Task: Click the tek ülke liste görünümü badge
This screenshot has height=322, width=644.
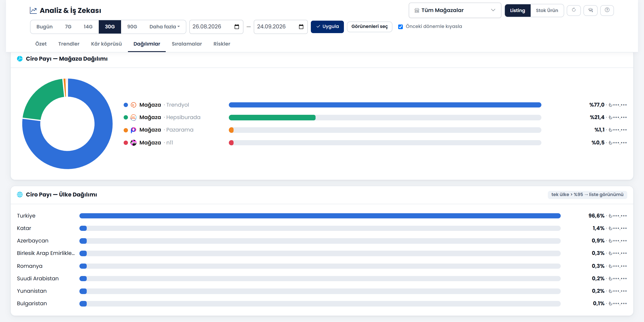Action: tap(587, 195)
